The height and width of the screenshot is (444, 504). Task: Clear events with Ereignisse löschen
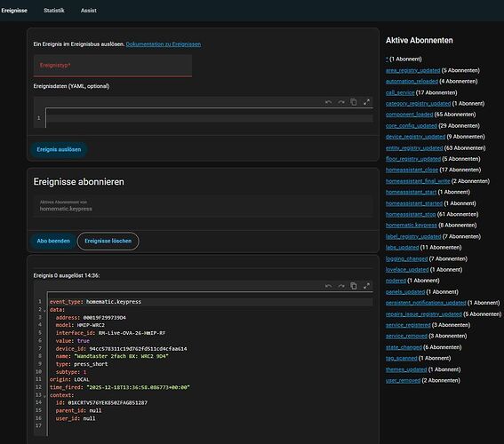click(108, 241)
